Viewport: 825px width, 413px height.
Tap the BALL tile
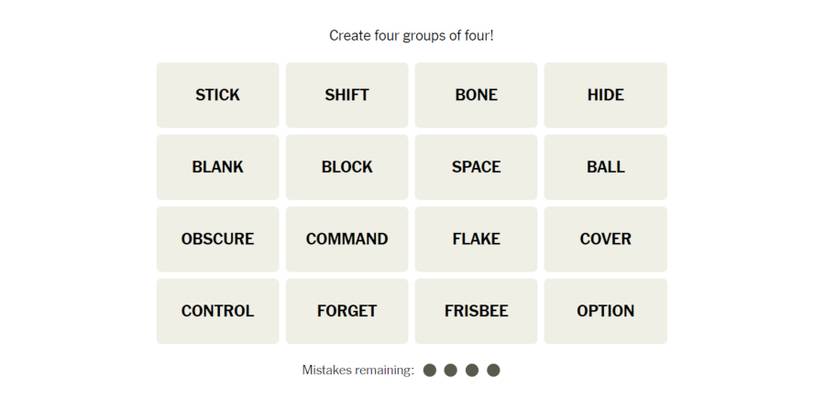coord(605,167)
